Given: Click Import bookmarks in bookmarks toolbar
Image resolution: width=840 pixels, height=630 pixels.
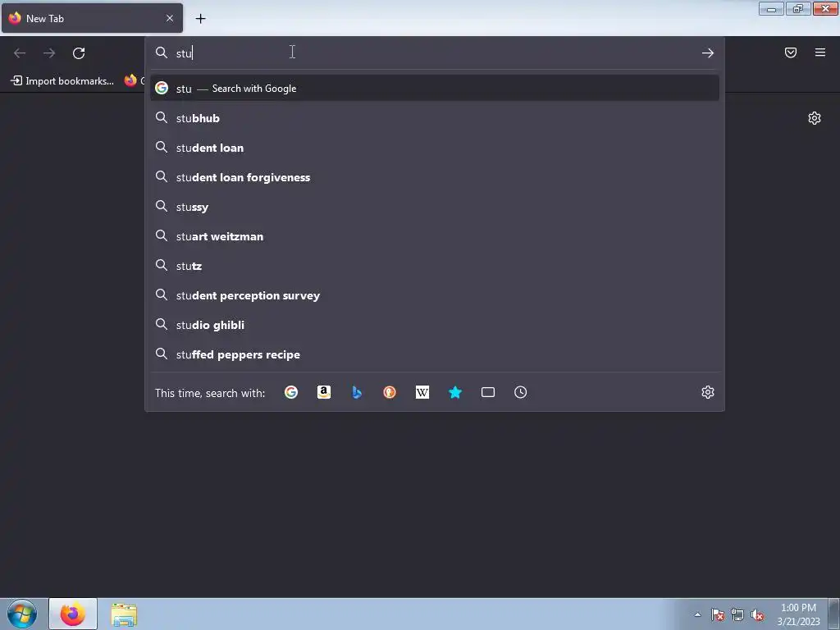Looking at the screenshot, I should [62, 81].
